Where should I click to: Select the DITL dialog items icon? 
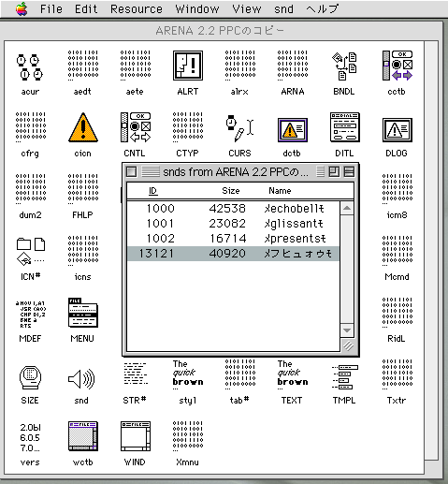(344, 127)
